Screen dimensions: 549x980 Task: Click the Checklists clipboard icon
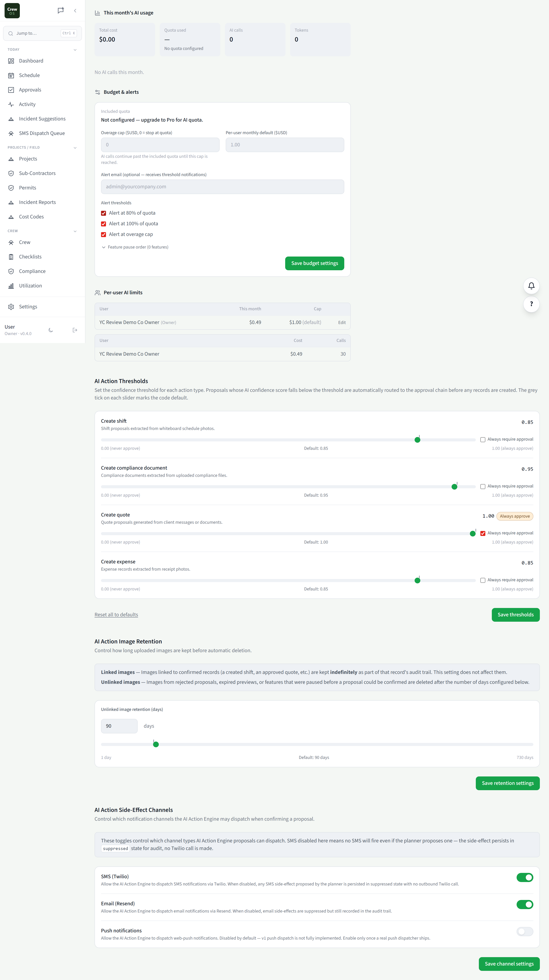11,257
